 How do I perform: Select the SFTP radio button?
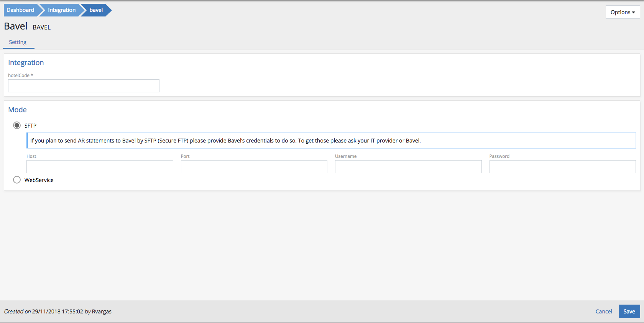click(x=17, y=125)
